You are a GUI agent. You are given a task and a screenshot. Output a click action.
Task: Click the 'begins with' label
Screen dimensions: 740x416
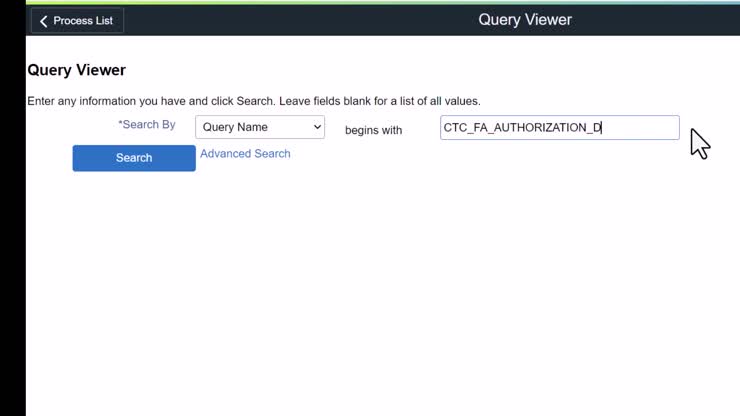point(373,130)
